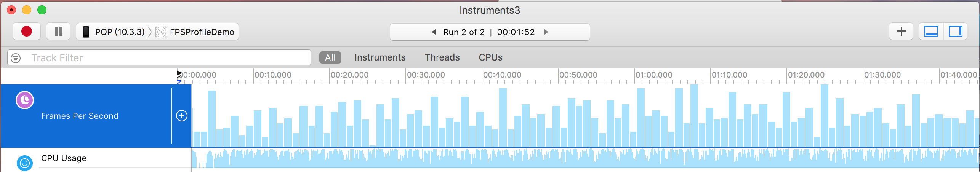This screenshot has height=172, width=980.
Task: Focus the Track Filter field
Action: click(x=159, y=58)
